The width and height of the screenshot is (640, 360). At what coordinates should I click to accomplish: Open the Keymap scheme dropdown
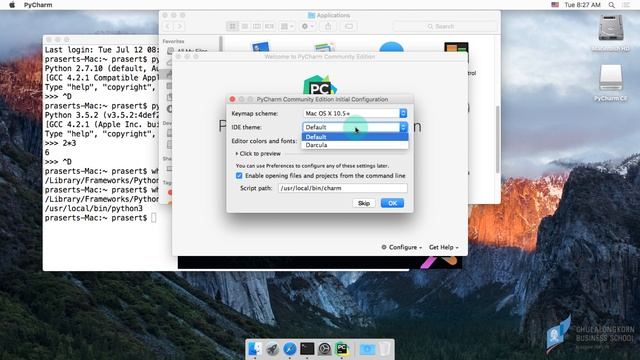[355, 113]
